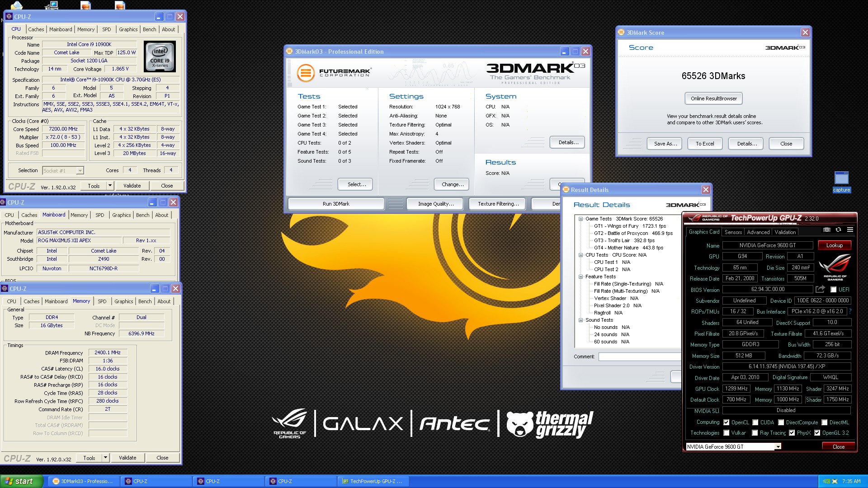This screenshot has width=868, height=488.
Task: Open Sensors tab in GPU-Z
Action: [733, 232]
